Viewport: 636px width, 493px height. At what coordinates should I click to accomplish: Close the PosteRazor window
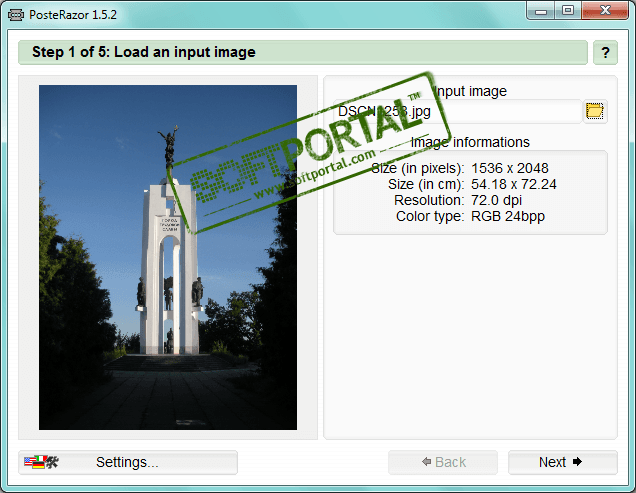(x=605, y=11)
